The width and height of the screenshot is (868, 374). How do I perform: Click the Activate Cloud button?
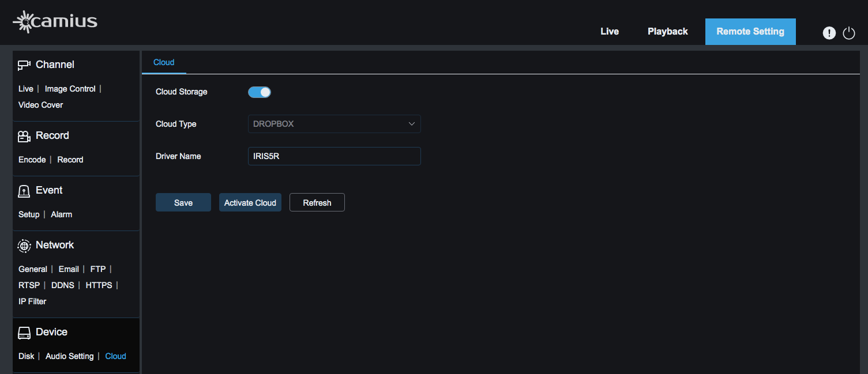(250, 203)
